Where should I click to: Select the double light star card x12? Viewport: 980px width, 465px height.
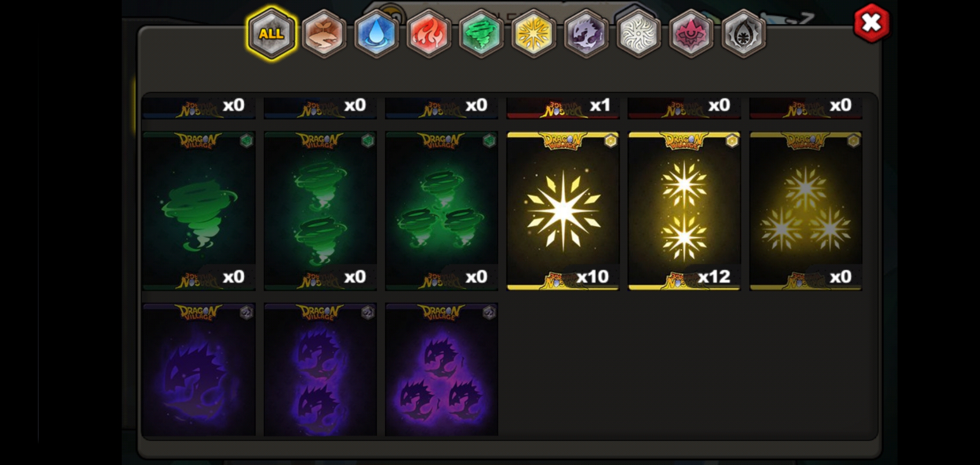click(685, 211)
